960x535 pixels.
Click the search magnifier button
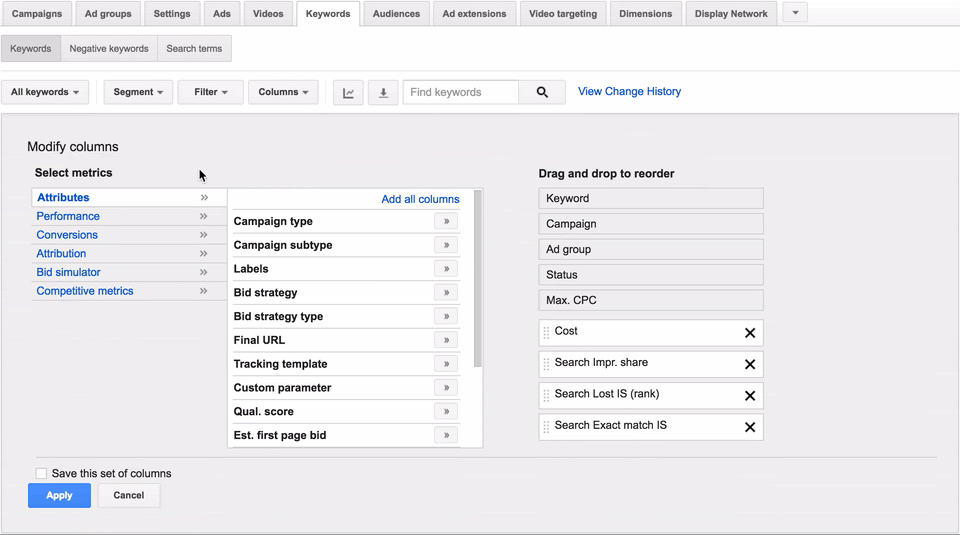[542, 92]
